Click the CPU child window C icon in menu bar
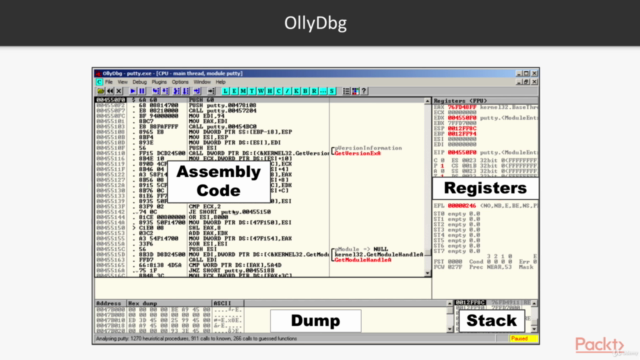This screenshot has height=360, width=640. (x=99, y=82)
